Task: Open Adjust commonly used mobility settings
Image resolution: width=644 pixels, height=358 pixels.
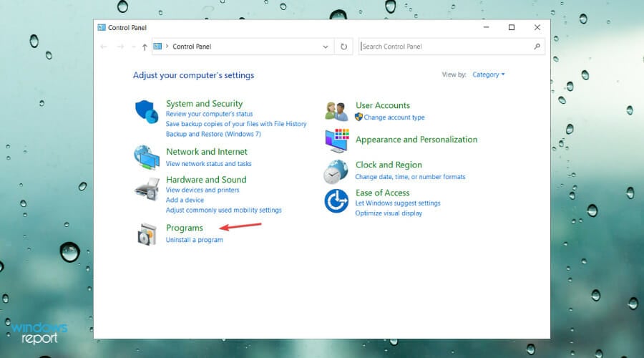Action: tap(224, 210)
